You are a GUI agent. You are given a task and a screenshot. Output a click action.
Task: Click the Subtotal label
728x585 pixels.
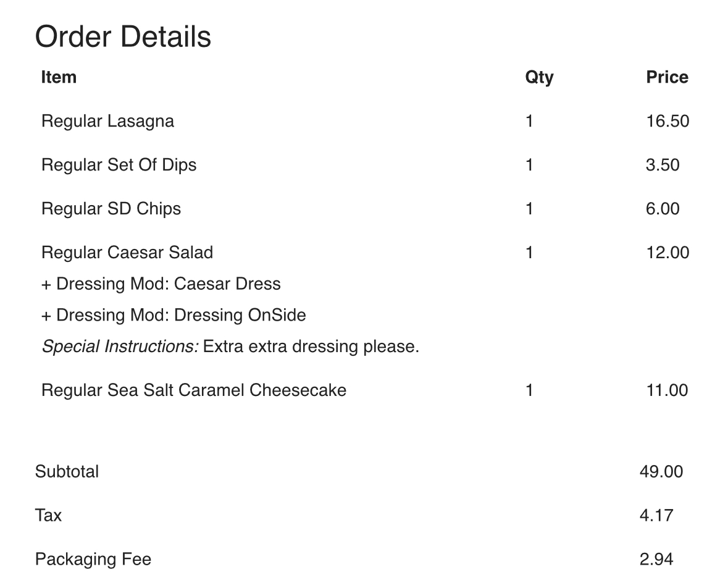coord(67,472)
